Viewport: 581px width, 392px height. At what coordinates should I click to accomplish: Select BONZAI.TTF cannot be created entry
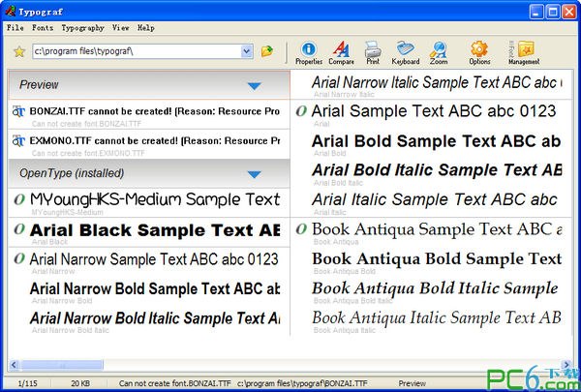coord(149,114)
